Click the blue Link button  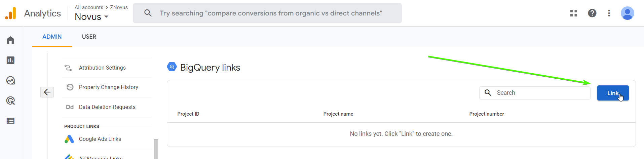pos(613,93)
